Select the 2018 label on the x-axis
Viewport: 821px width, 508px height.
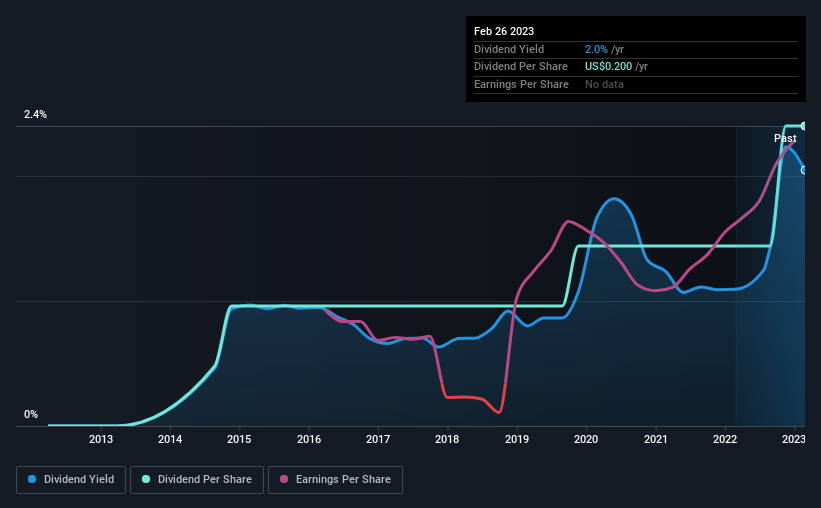[447, 439]
